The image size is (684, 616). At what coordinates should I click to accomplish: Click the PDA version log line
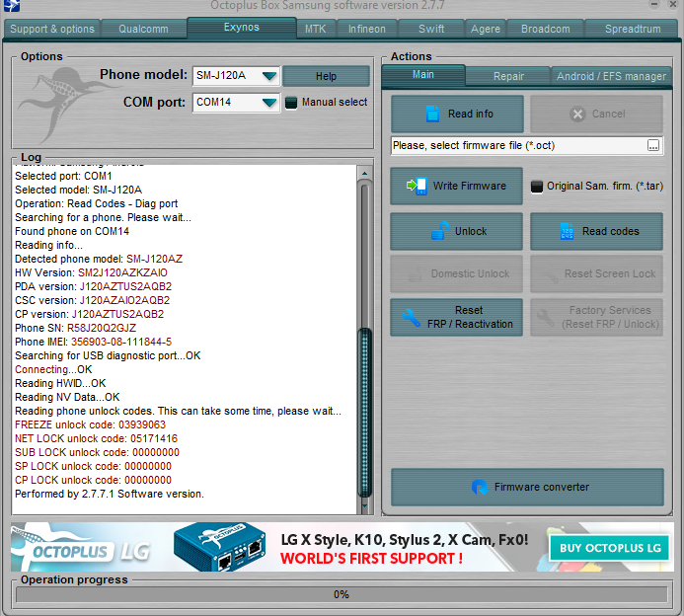(94, 286)
